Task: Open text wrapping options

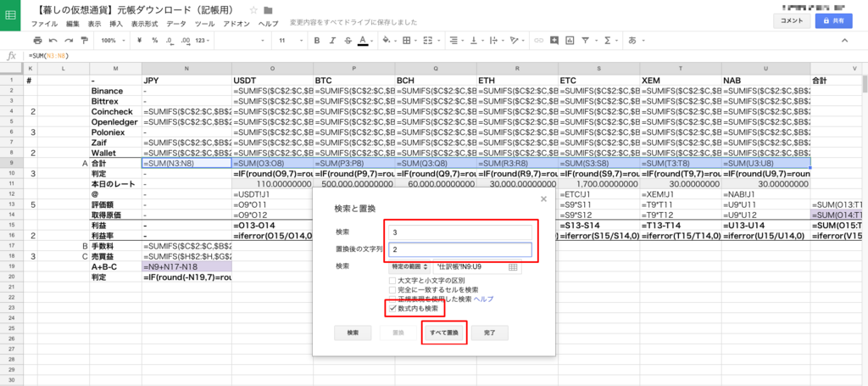Action: tap(495, 41)
